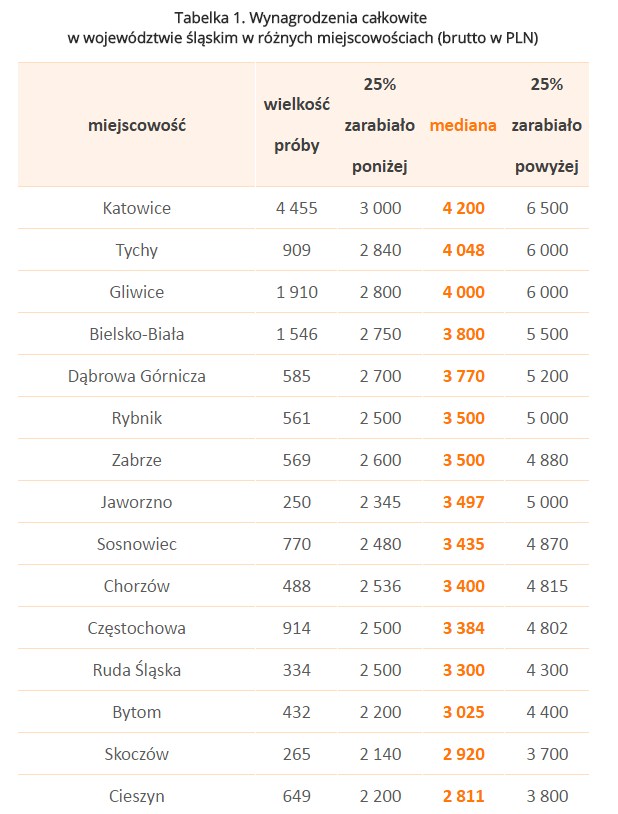The height and width of the screenshot is (814, 618).
Task: Click Chorzów lower quartile 2 536
Action: [x=380, y=586]
